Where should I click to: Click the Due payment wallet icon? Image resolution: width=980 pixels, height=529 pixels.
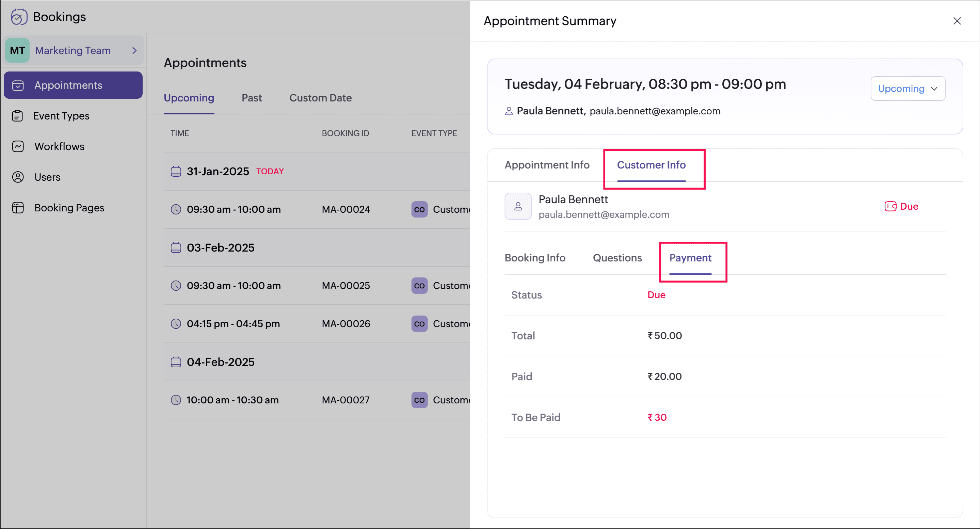point(890,206)
